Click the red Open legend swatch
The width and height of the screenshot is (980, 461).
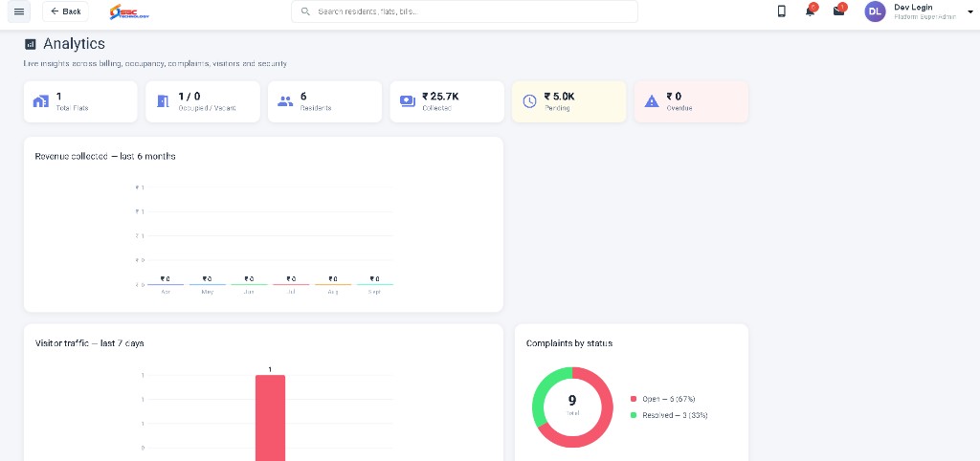click(x=634, y=399)
